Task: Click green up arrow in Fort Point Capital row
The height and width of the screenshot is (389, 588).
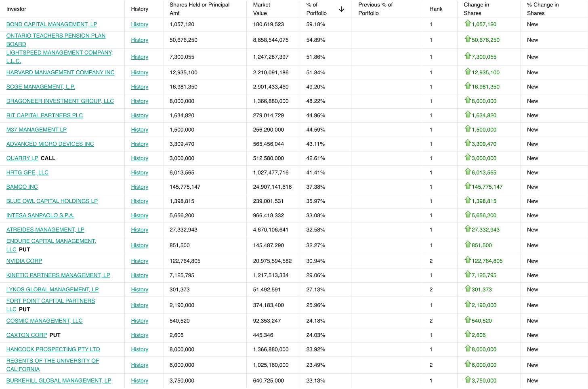Action: click(468, 305)
